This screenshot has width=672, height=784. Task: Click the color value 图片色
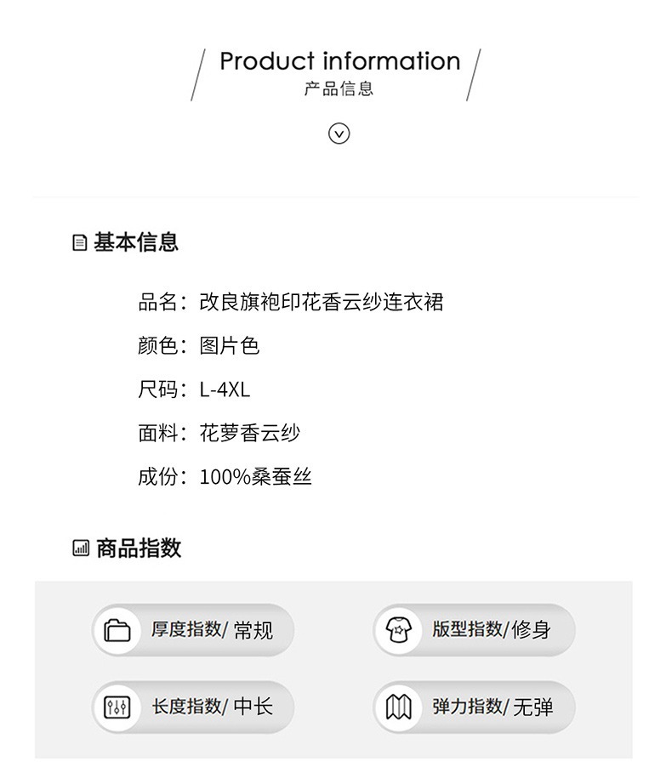pyautogui.click(x=230, y=345)
